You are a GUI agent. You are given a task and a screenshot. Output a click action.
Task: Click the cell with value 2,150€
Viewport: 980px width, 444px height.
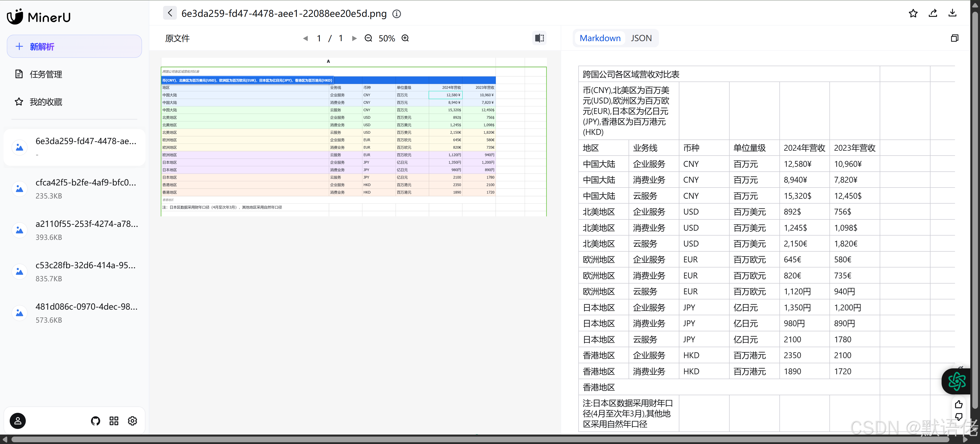click(x=804, y=244)
